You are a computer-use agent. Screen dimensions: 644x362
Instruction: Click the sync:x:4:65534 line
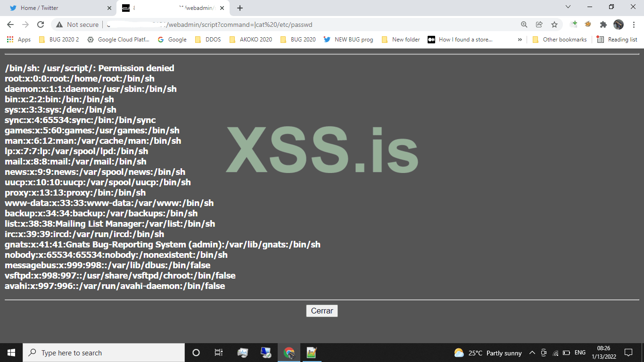pyautogui.click(x=80, y=120)
